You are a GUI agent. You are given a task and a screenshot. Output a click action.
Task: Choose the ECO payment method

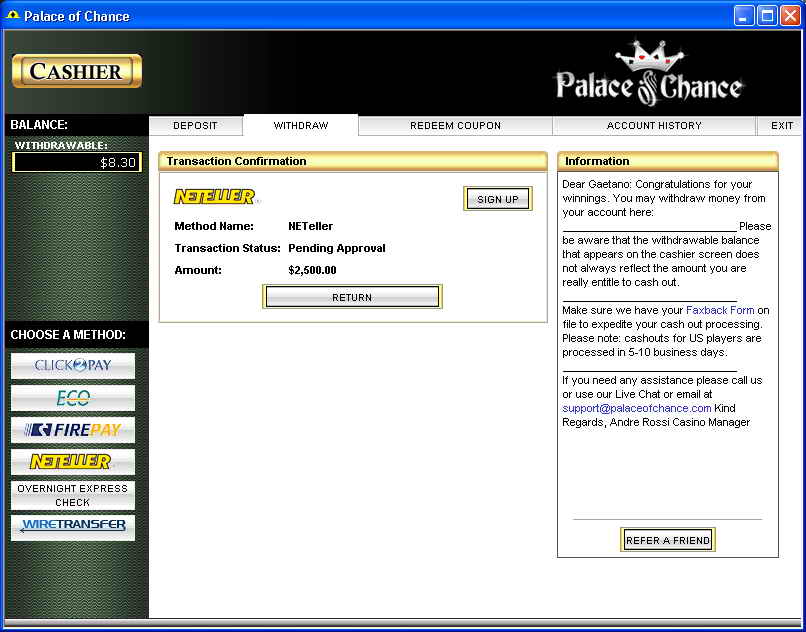click(x=73, y=398)
